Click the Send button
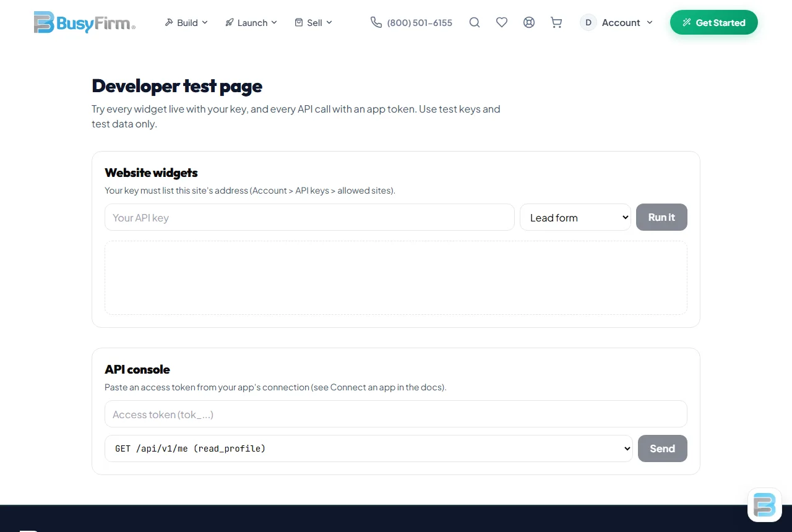This screenshot has height=532, width=792. point(662,448)
